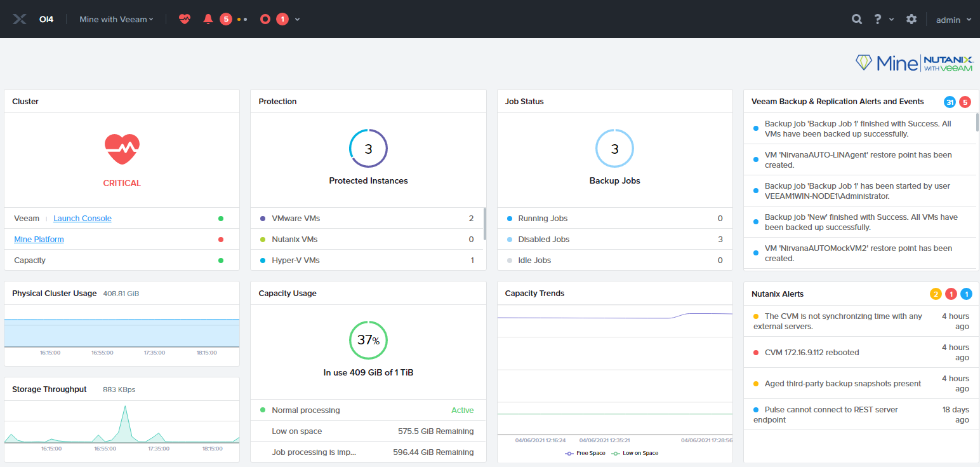Image resolution: width=980 pixels, height=467 pixels.
Task: Select the Disabled Jobs row
Action: 614,240
